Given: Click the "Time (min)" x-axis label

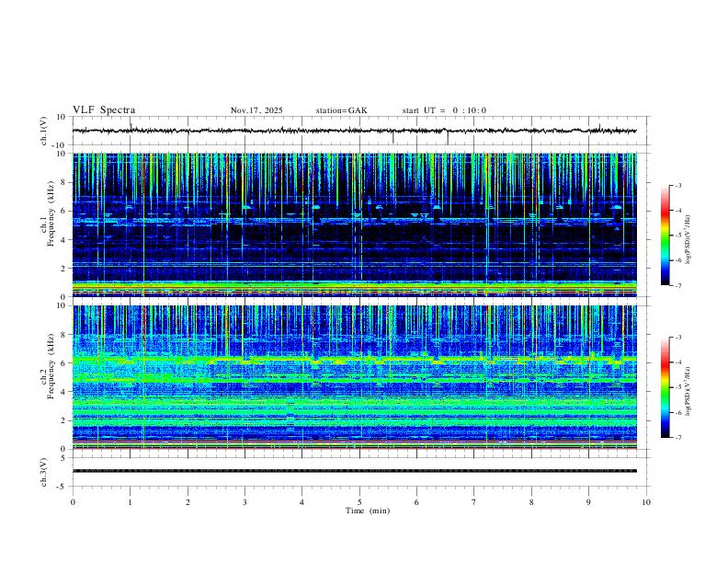Looking at the screenshot, I should (368, 511).
